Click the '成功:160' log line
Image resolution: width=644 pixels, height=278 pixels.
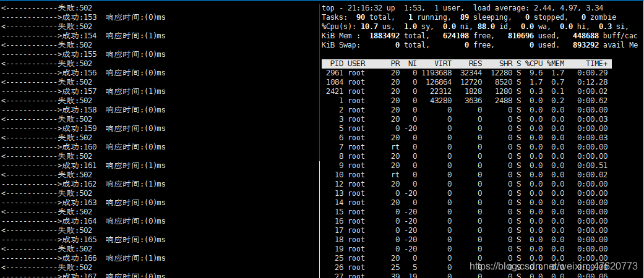pos(84,147)
